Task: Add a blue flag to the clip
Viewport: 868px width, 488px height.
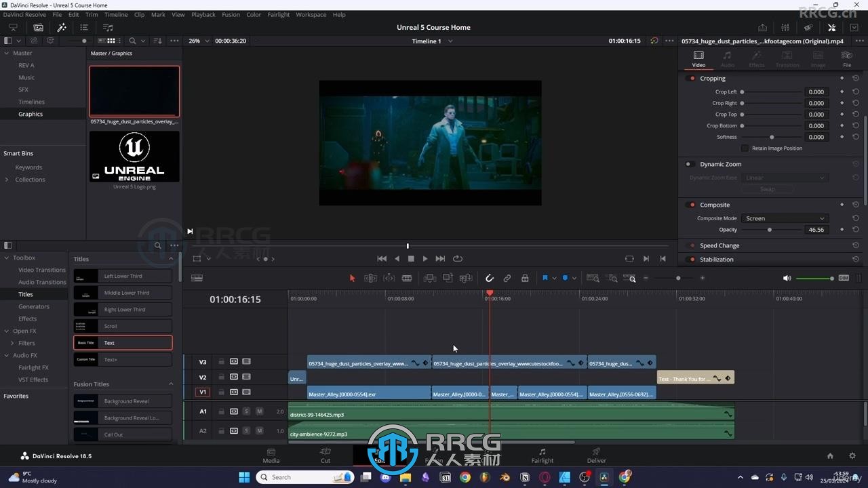Action: [x=545, y=278]
